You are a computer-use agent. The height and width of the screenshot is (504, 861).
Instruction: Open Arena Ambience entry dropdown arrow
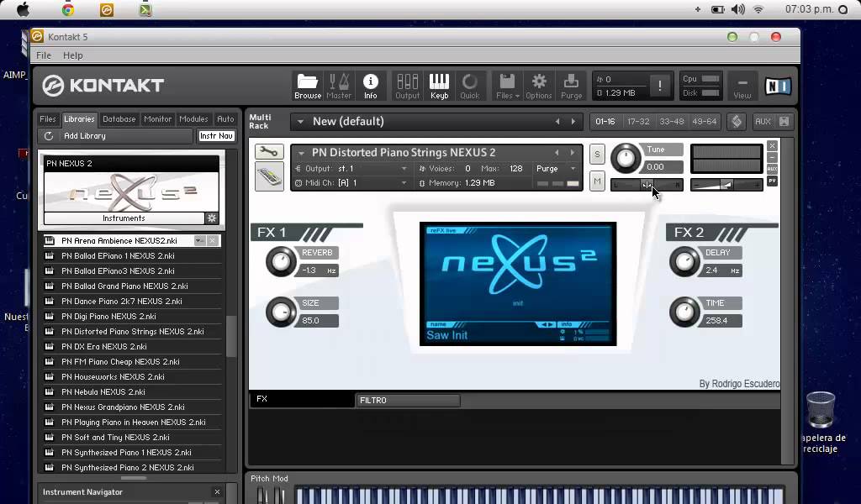[x=199, y=241]
